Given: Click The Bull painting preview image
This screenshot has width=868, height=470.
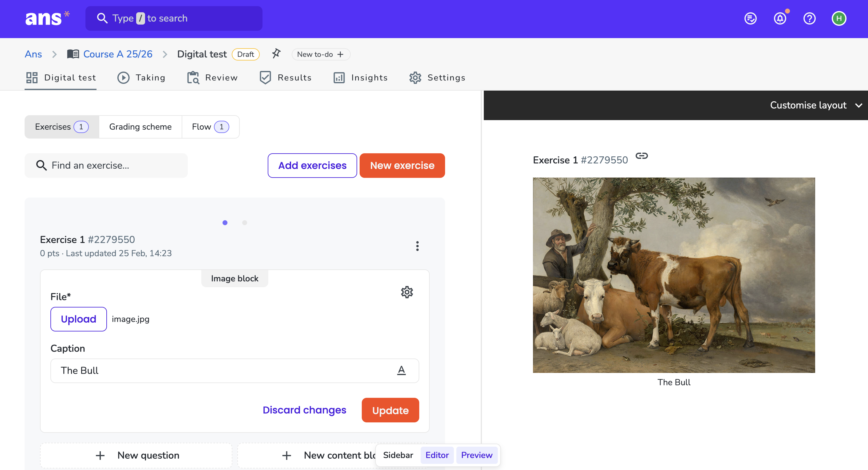Looking at the screenshot, I should (673, 275).
